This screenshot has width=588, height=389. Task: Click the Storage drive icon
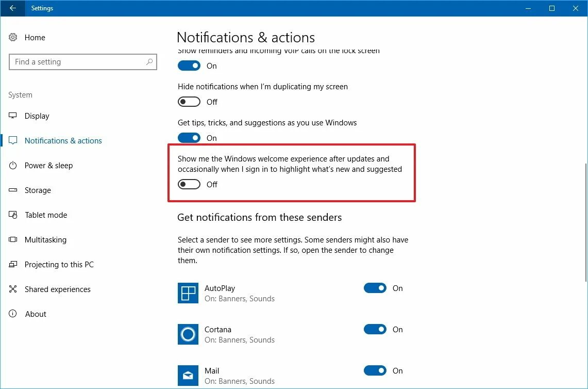13,190
